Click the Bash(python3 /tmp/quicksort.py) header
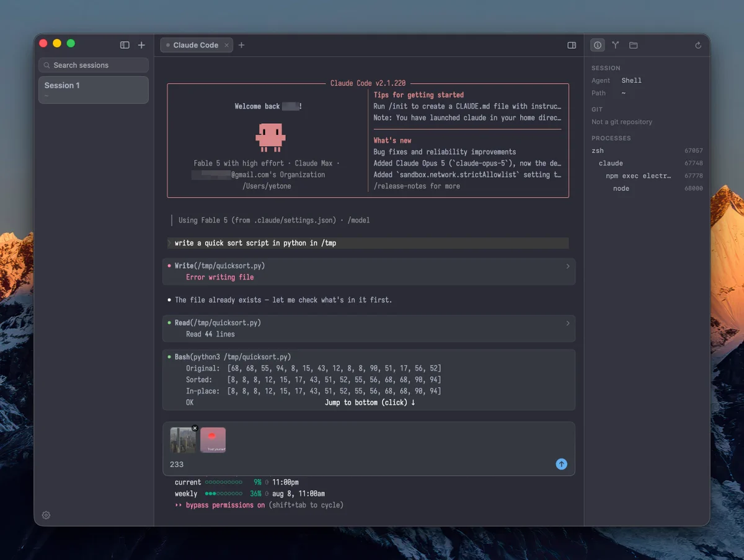The image size is (744, 560). pos(232,357)
